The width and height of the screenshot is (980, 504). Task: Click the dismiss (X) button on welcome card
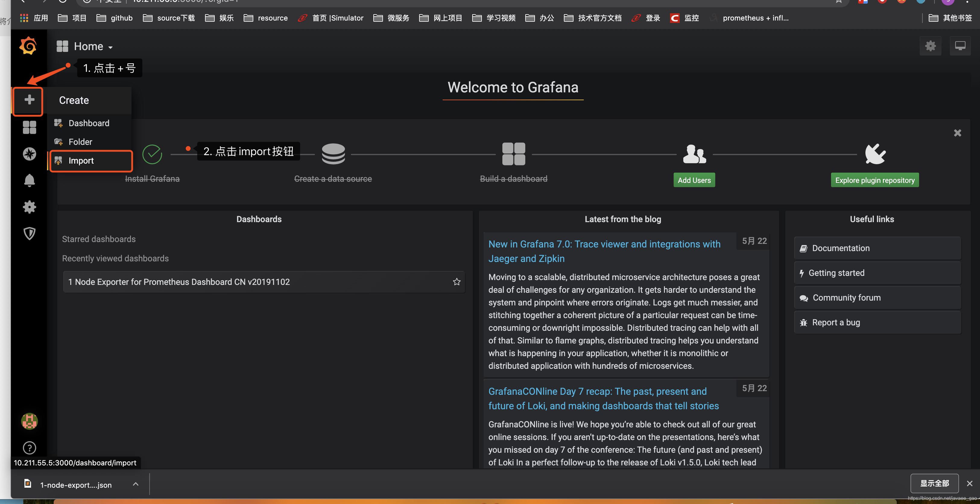coord(957,132)
